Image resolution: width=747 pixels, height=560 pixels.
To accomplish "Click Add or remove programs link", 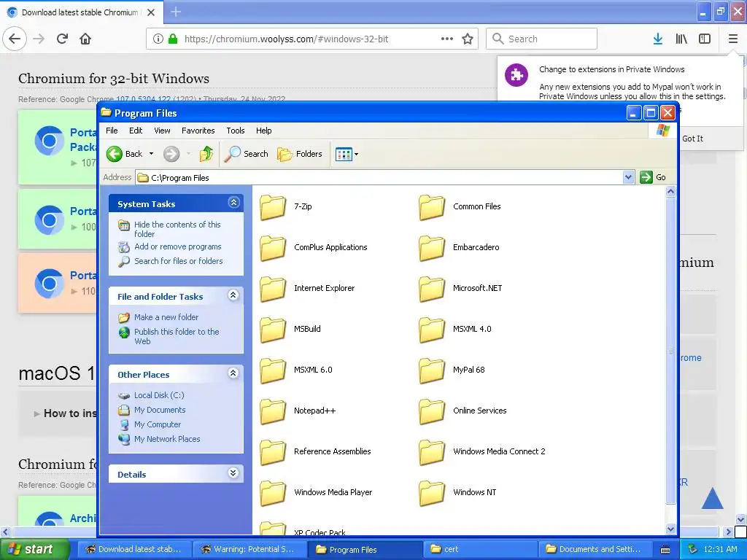I will click(x=178, y=246).
